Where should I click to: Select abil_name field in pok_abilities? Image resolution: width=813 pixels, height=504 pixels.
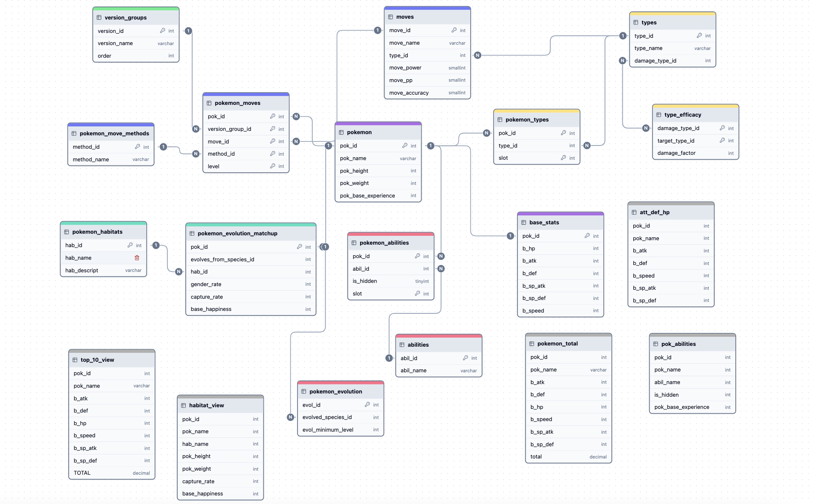(692, 382)
